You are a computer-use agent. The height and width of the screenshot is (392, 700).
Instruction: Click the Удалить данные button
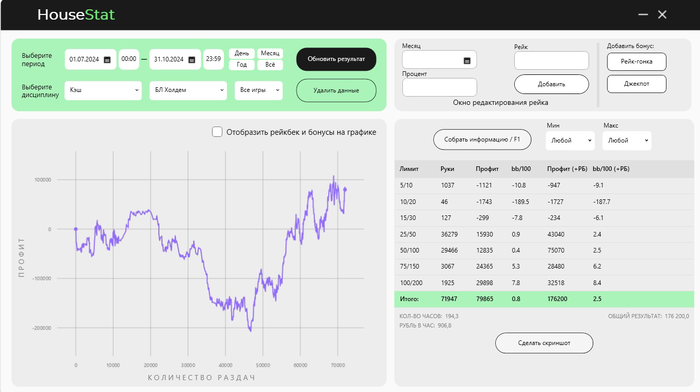[336, 91]
